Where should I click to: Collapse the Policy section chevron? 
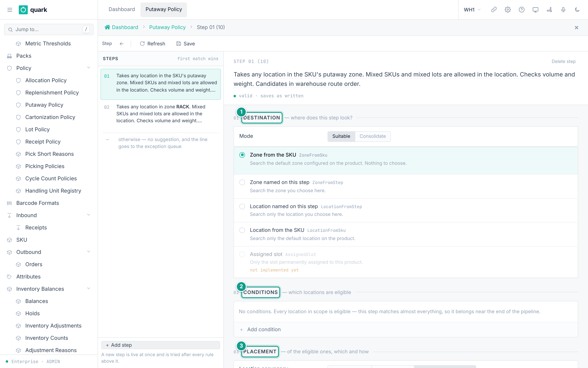pyautogui.click(x=89, y=68)
